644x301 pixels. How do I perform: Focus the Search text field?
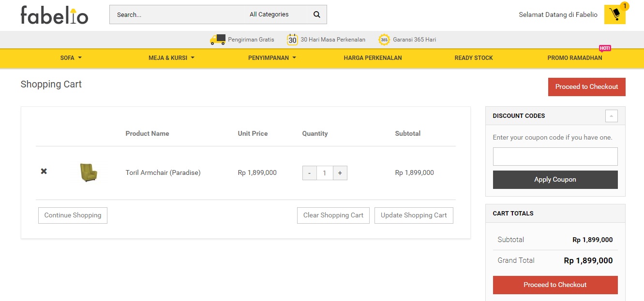click(x=178, y=14)
